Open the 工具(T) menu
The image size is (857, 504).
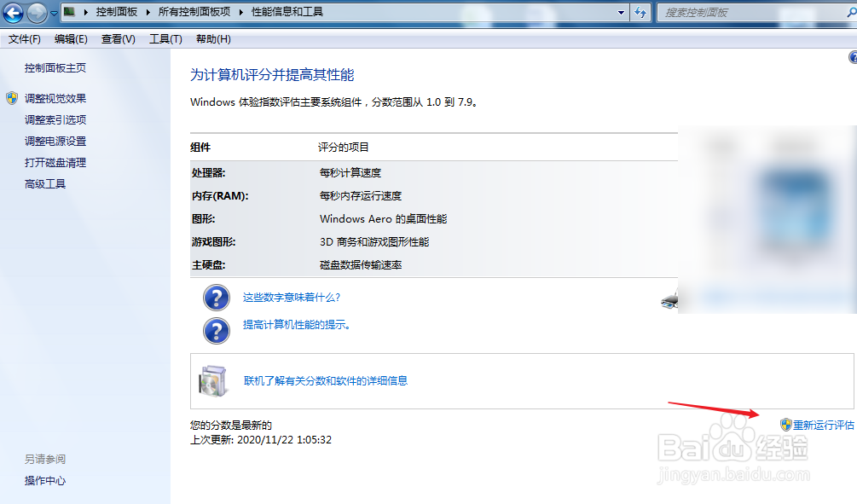165,39
